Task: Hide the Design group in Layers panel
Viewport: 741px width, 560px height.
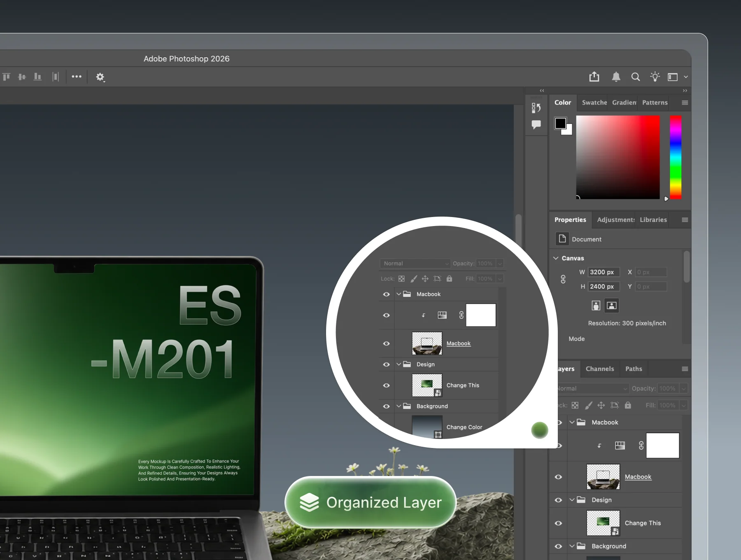Action: pyautogui.click(x=558, y=500)
